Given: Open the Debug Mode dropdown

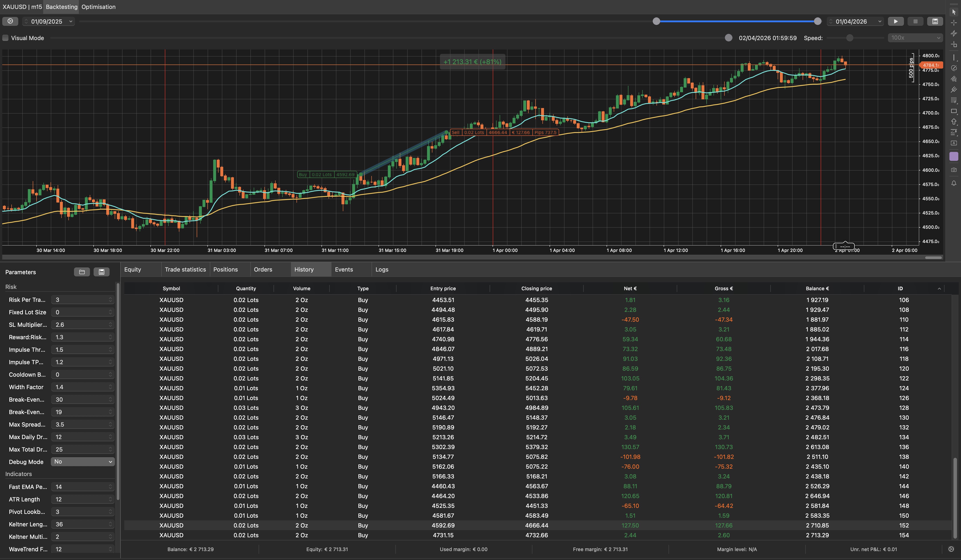Looking at the screenshot, I should pyautogui.click(x=83, y=462).
